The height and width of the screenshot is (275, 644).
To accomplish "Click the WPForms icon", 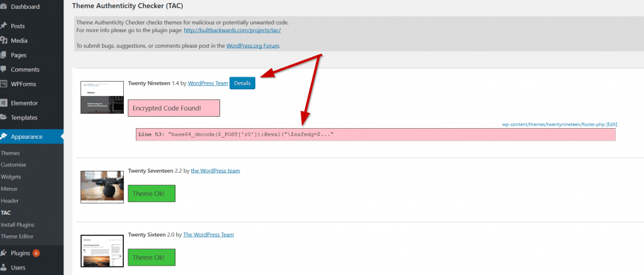I will point(3,84).
